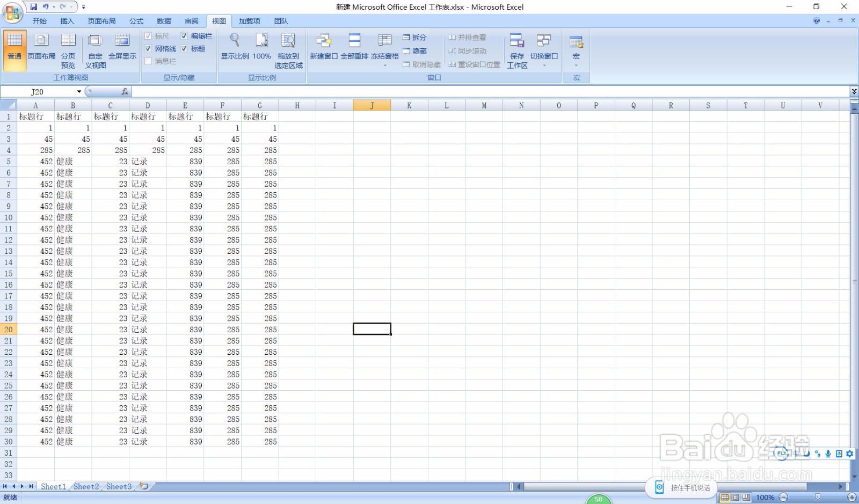This screenshot has width=859, height=504.
Task: Open the Review (审阅) tab
Action: (192, 21)
